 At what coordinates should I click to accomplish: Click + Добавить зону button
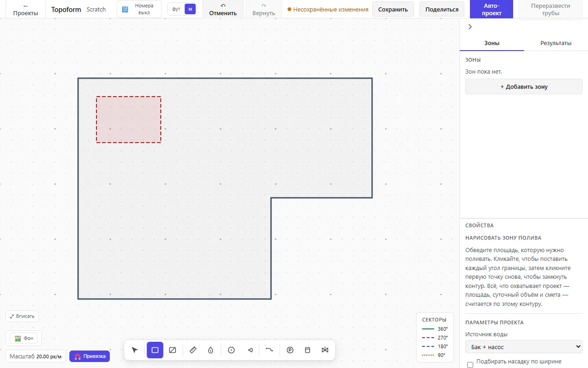[524, 86]
